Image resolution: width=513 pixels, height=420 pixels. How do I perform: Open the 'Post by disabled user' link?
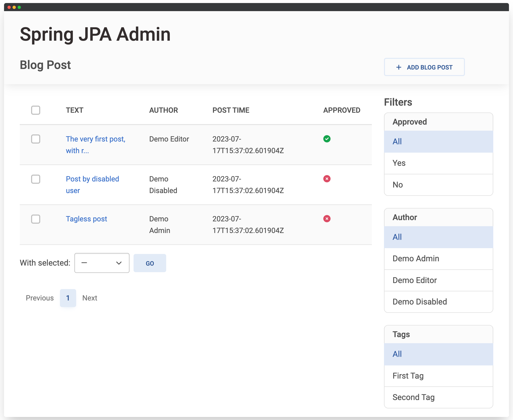point(92,185)
